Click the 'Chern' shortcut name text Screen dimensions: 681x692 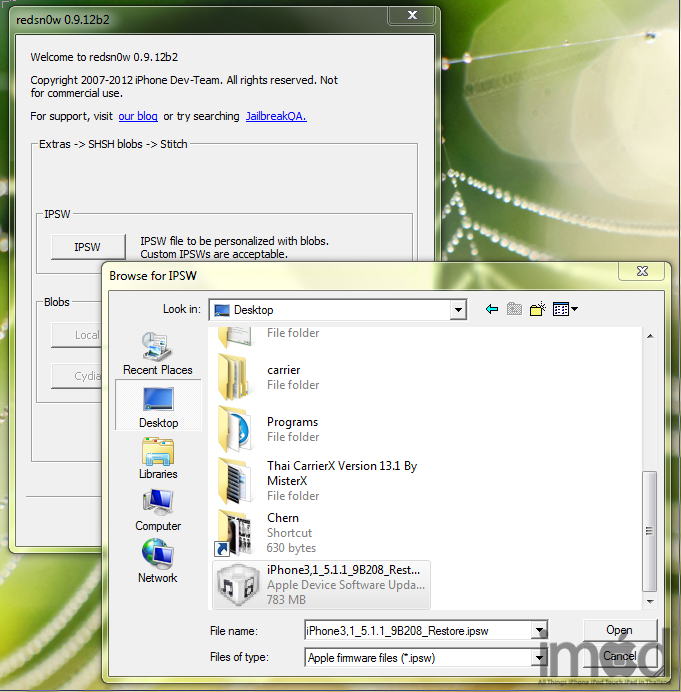click(282, 518)
